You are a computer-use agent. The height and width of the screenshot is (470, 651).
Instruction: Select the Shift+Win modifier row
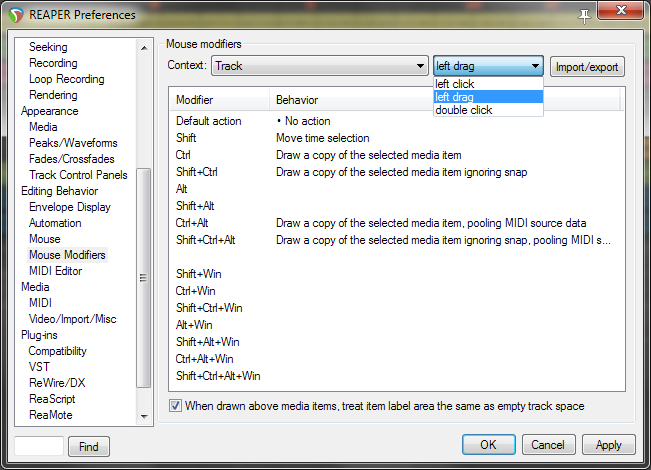point(396,274)
